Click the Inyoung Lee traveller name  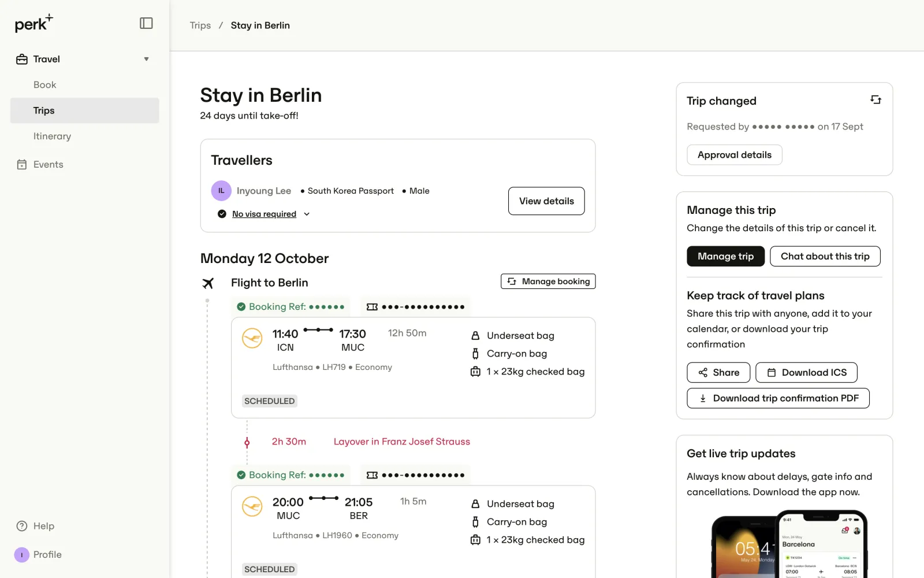coord(264,191)
